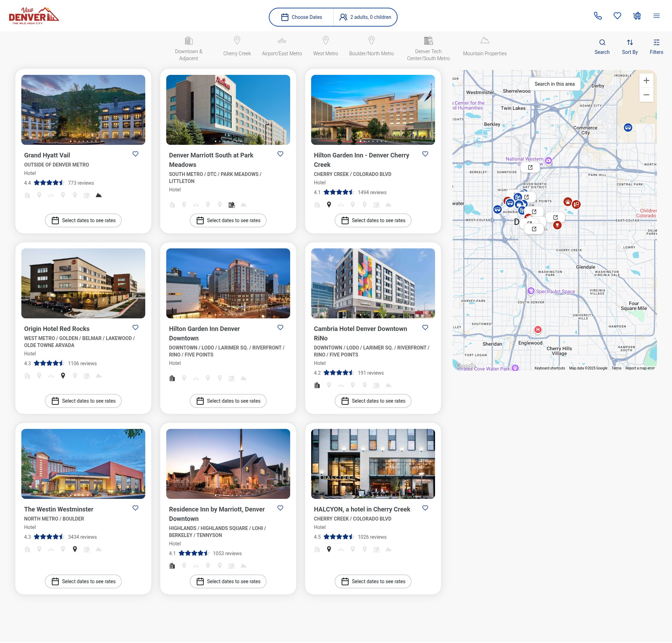Viewport: 672px width, 643px height.
Task: Open the HALCYON hotel photo
Action: tap(373, 464)
